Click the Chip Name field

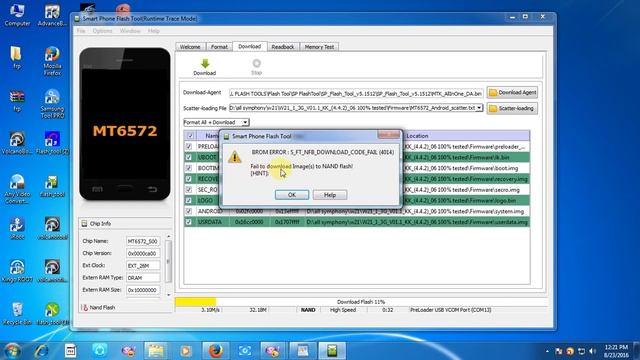tap(142, 241)
